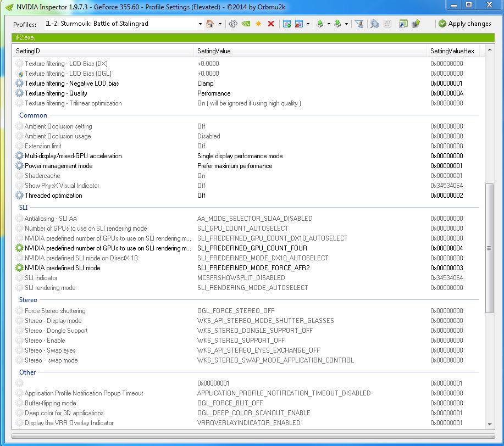Click the Profiles name field showing IL-2: Sturmovik
The width and height of the screenshot is (504, 446).
[x=121, y=24]
